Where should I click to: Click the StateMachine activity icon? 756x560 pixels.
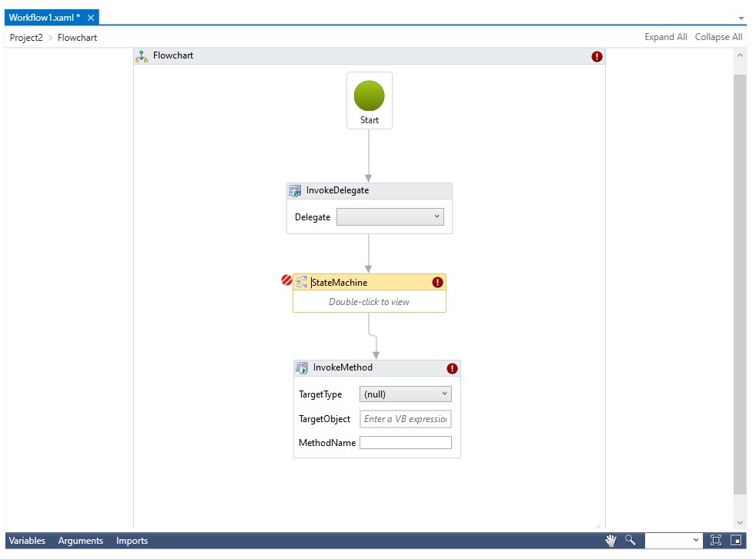pos(302,283)
